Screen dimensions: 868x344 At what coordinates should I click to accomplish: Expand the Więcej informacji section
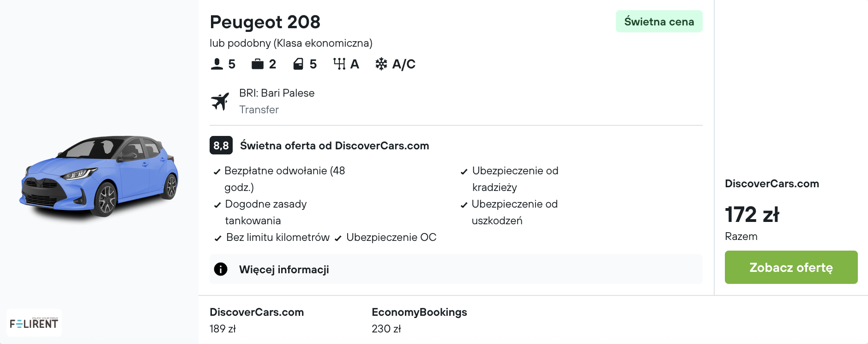pyautogui.click(x=284, y=270)
